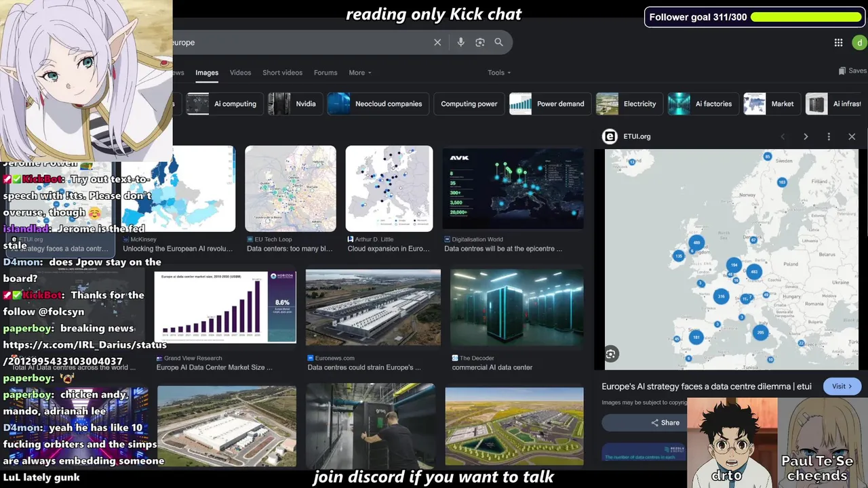Click 'commercial AI data center' caption
This screenshot has height=488, width=868.
[x=492, y=367]
